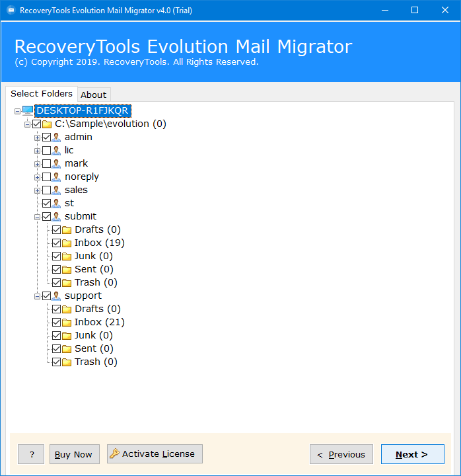Click the ? help button
Image resolution: width=461 pixels, height=476 pixels.
[x=31, y=454]
